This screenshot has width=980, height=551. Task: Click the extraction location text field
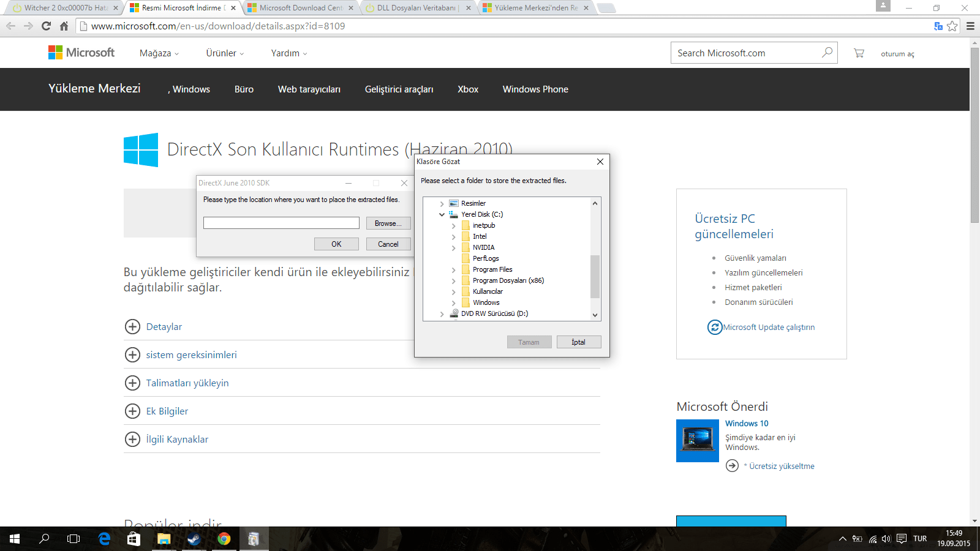281,223
